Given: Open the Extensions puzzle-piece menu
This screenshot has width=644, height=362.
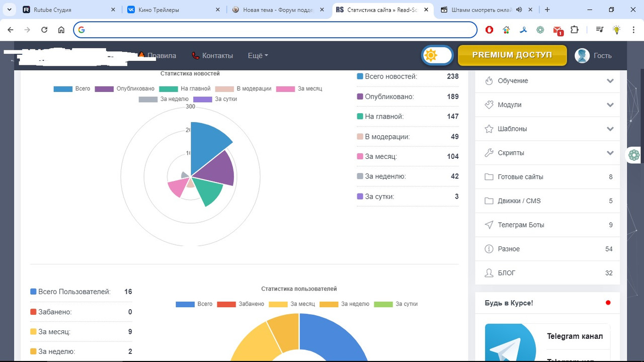Looking at the screenshot, I should pos(575,30).
